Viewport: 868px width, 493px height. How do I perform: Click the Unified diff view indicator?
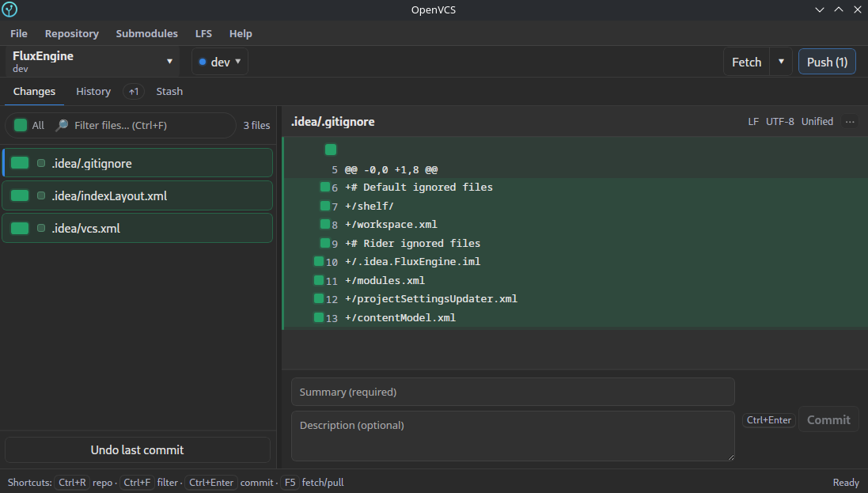click(817, 121)
